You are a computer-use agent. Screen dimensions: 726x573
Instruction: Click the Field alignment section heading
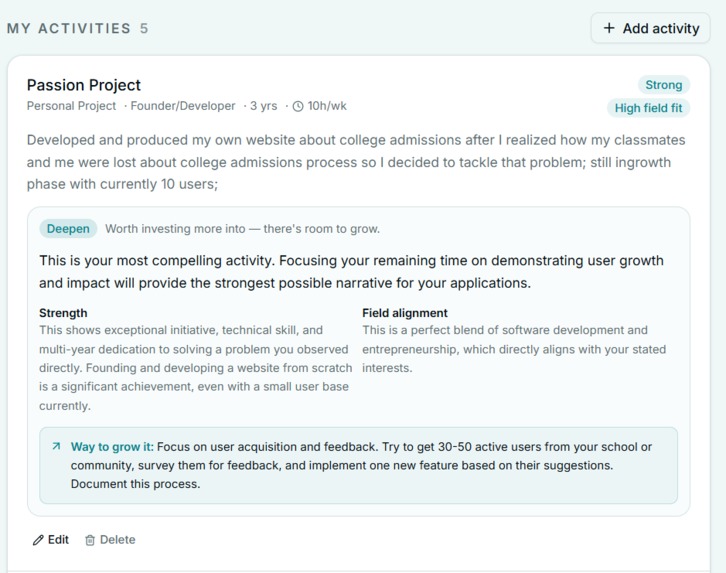[x=405, y=313]
